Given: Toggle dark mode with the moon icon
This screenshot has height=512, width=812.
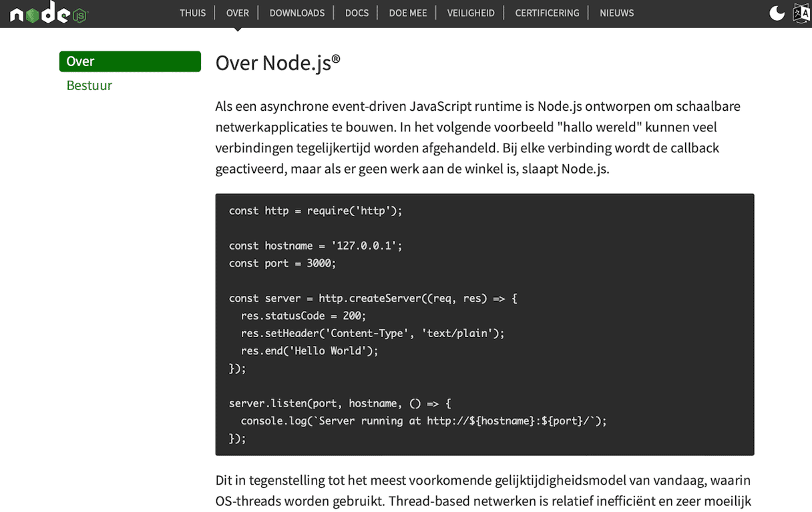Looking at the screenshot, I should click(x=777, y=13).
